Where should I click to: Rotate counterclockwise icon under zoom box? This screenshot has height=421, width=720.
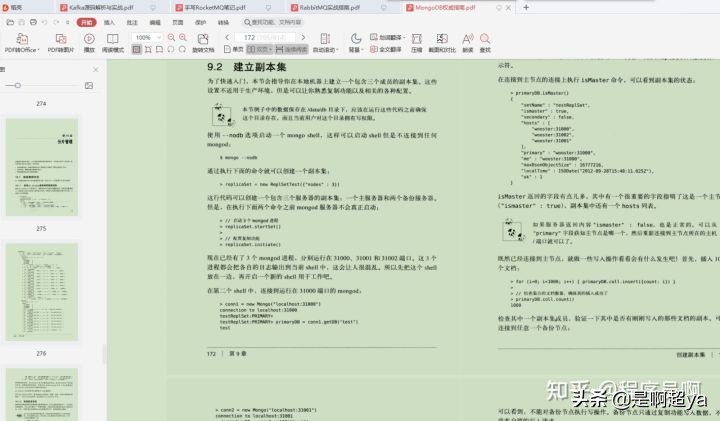click(171, 49)
